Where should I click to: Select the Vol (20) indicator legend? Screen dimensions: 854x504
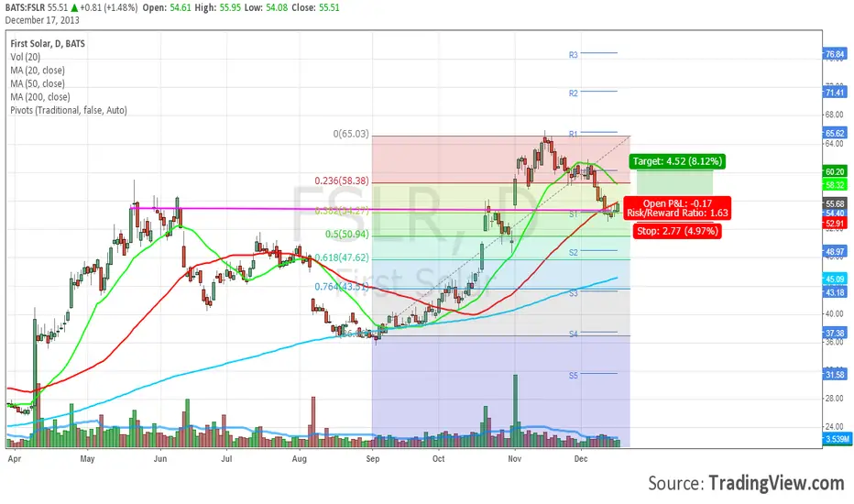pos(25,57)
